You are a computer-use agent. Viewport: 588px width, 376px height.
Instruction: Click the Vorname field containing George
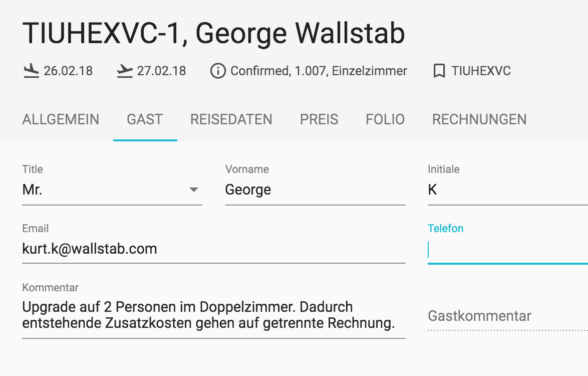[316, 190]
